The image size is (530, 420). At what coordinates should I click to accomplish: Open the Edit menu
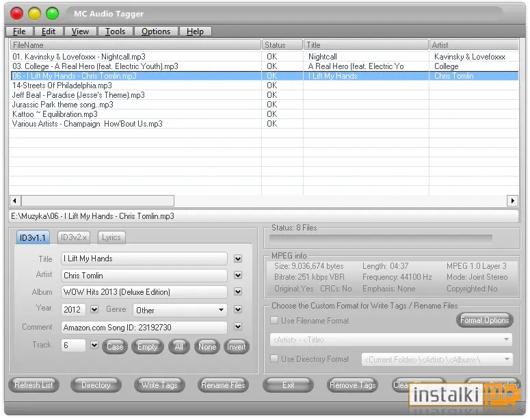click(x=49, y=31)
